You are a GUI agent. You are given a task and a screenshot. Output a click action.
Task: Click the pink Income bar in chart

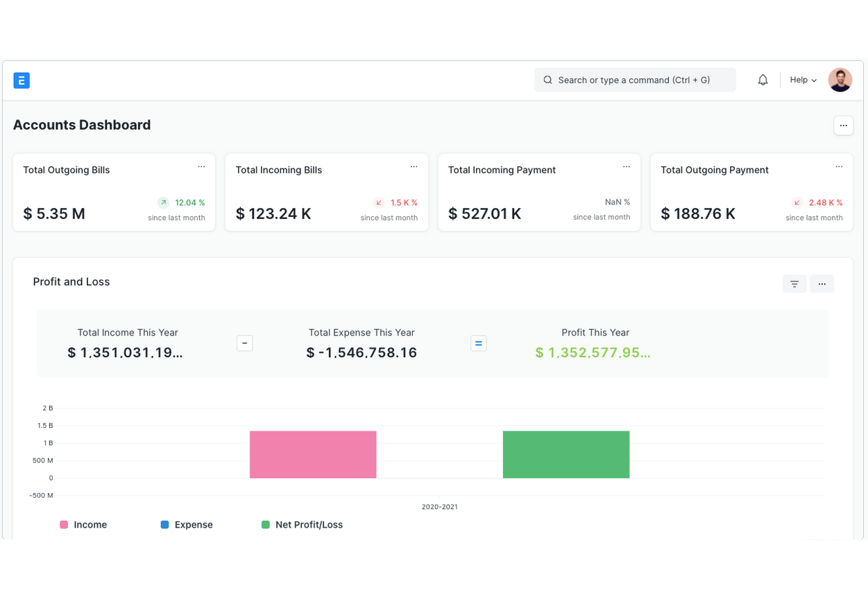tap(313, 455)
